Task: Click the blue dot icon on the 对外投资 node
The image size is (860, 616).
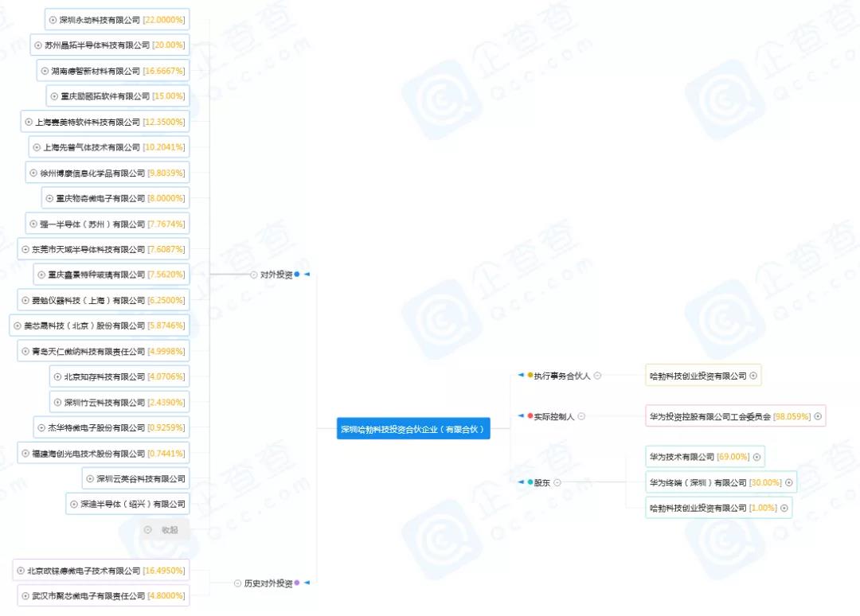Action: pyautogui.click(x=295, y=274)
